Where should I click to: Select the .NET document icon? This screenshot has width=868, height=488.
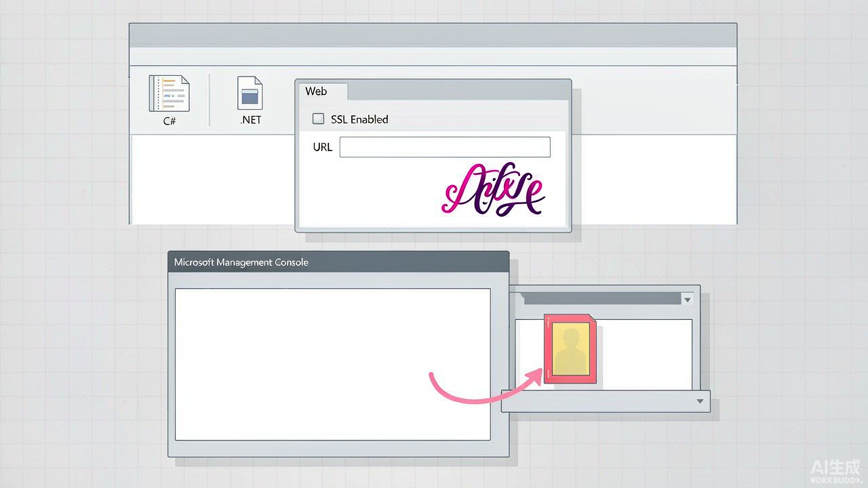point(250,94)
